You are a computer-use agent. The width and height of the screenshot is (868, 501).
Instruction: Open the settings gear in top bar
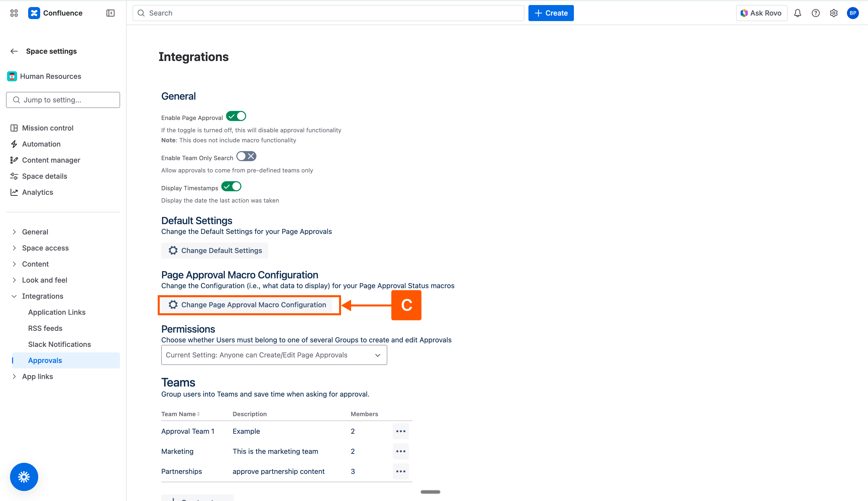[x=834, y=13]
